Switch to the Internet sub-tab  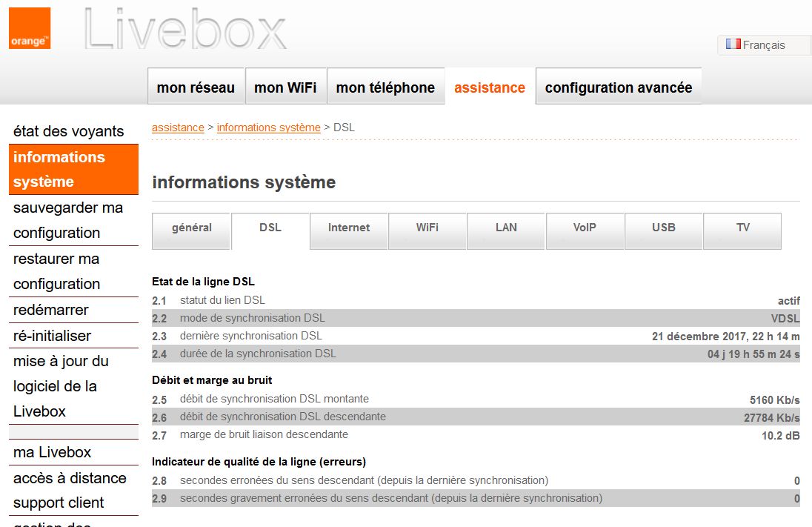point(348,228)
